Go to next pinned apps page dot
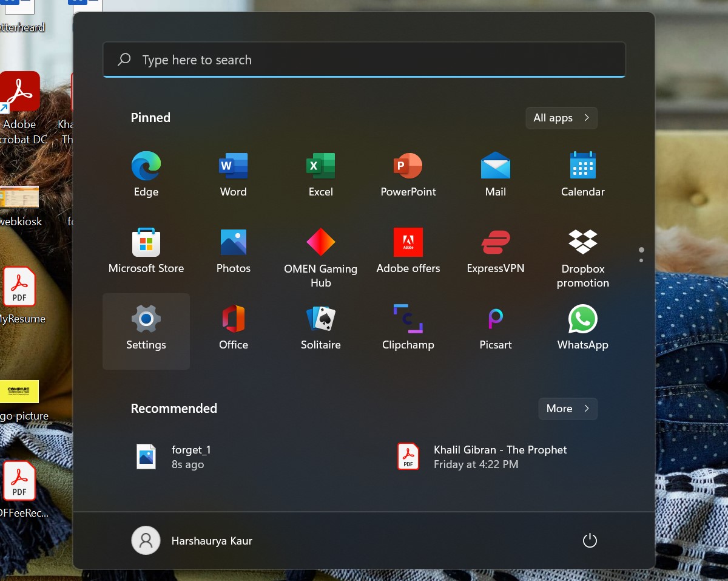Viewport: 728px width, 581px height. [x=641, y=260]
